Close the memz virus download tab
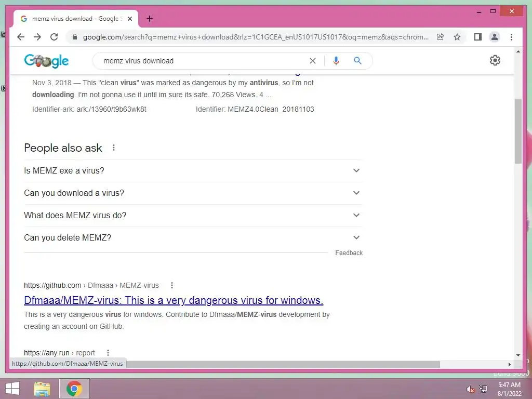Screen dimensions: 532x399 point(129,19)
